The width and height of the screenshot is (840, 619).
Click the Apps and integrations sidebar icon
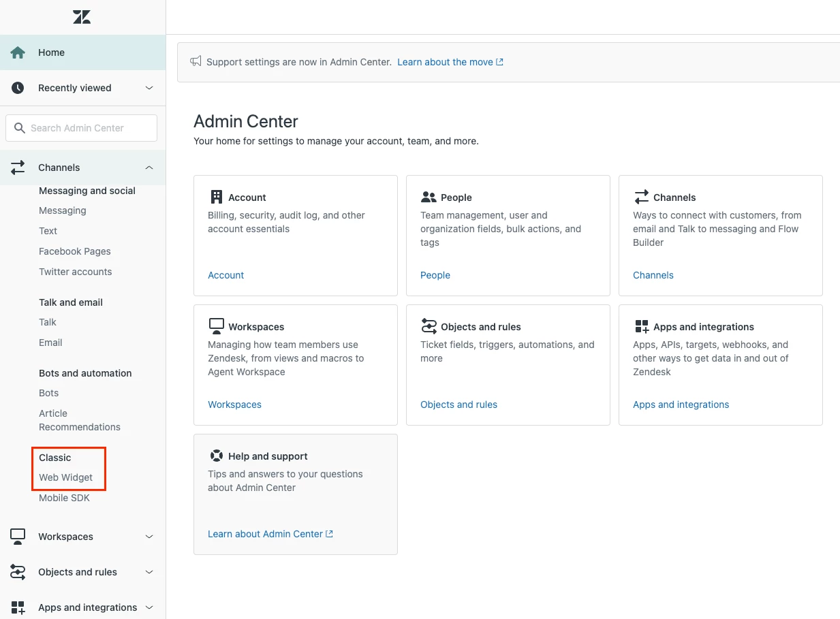coord(18,607)
